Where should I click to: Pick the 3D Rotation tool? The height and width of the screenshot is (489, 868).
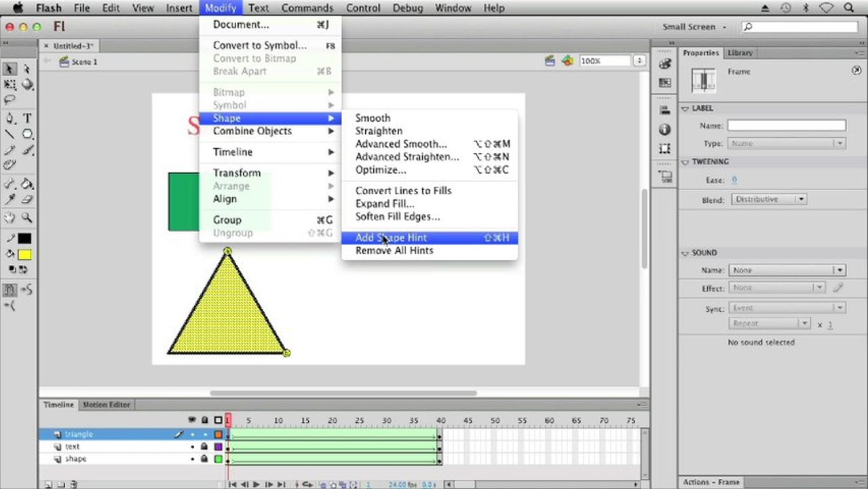pos(27,85)
